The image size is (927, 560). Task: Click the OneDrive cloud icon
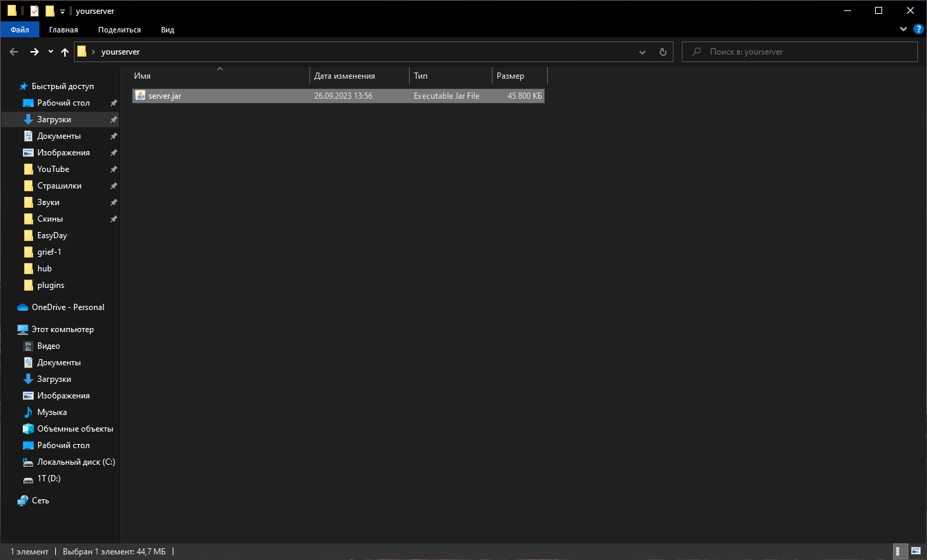(23, 307)
